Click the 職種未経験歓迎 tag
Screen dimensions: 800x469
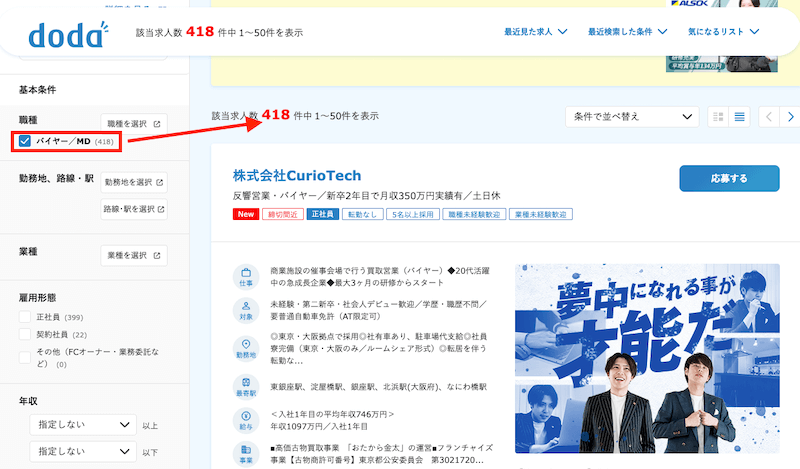[x=474, y=214]
